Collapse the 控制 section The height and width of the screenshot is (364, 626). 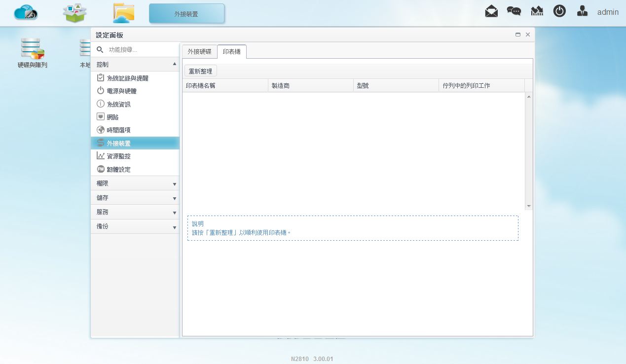coord(135,65)
